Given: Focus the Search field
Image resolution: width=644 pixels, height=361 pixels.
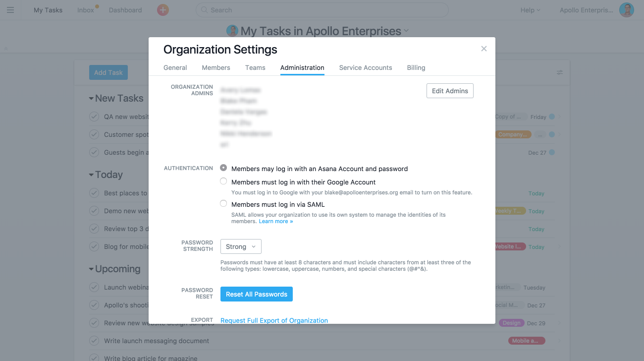Looking at the screenshot, I should point(322,10).
